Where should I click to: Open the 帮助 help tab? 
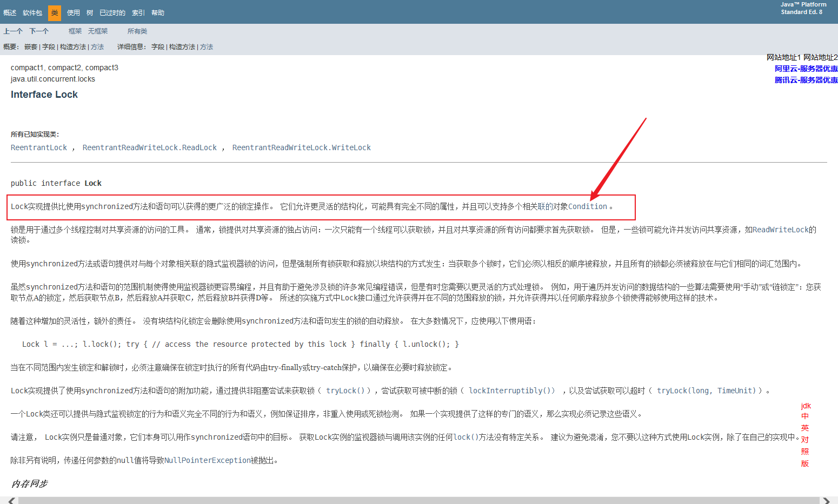(x=158, y=12)
